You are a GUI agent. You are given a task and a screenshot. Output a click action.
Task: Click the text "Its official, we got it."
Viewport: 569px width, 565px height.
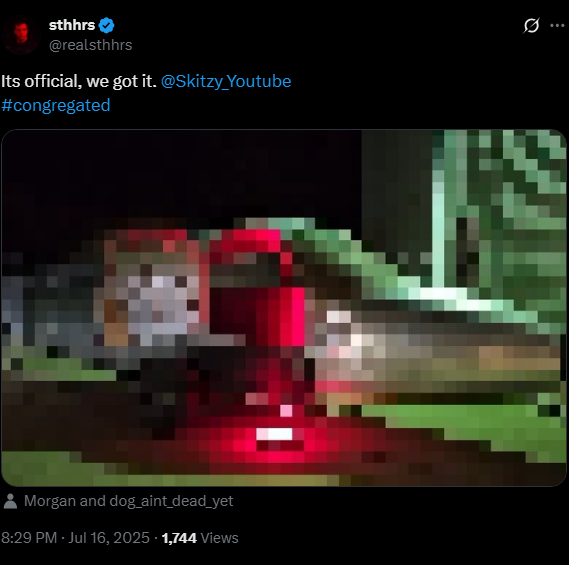click(x=79, y=81)
